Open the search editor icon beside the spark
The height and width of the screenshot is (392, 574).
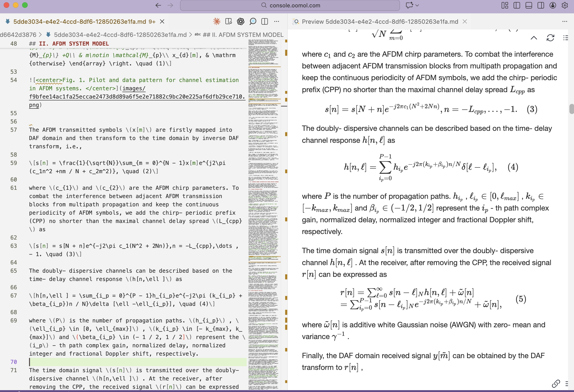228,21
